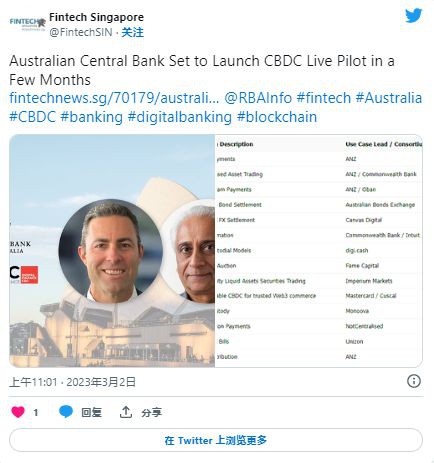Image resolution: width=434 pixels, height=463 pixels.
Task: Select the #Australia hashtag
Action: pos(389,98)
